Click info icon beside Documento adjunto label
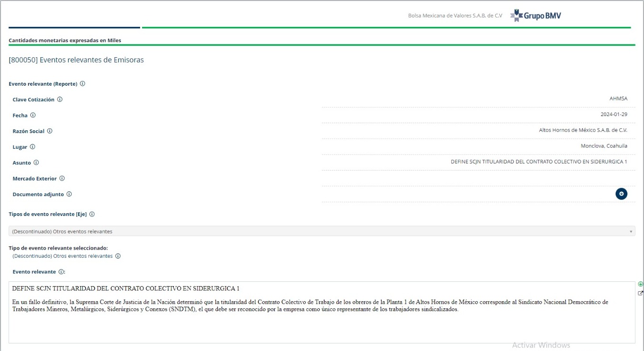 click(x=69, y=194)
